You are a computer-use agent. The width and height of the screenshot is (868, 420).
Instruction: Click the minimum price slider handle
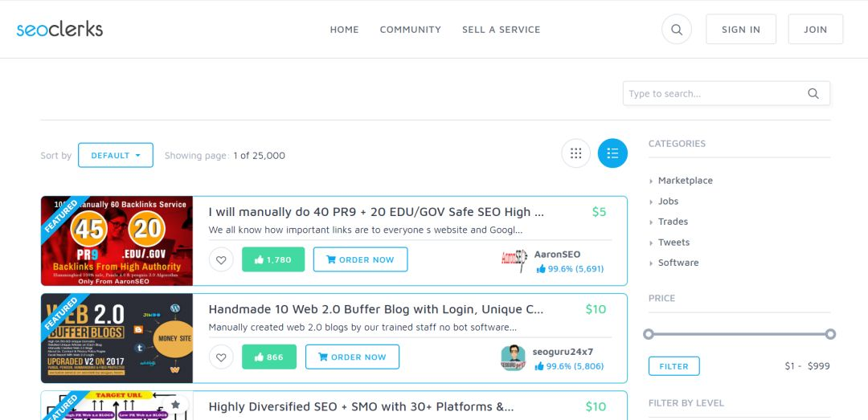[649, 334]
